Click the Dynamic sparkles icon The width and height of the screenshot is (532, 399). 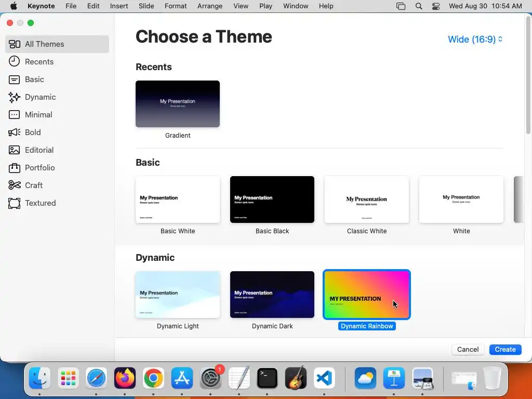point(14,97)
